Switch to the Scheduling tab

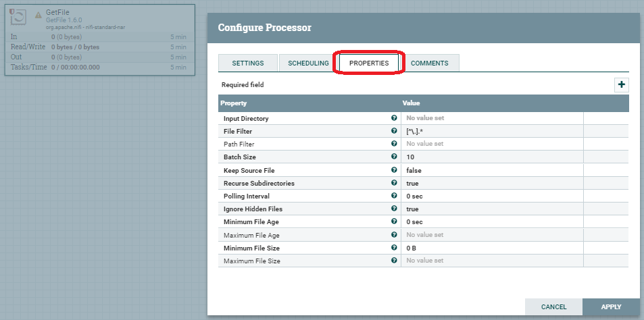(x=308, y=63)
